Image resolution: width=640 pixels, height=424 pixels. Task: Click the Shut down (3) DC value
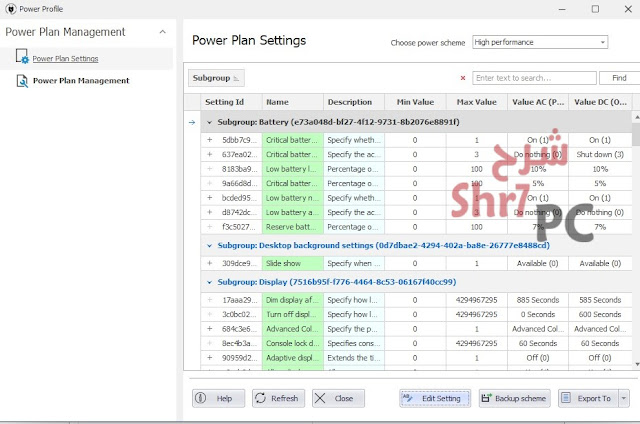pos(600,154)
